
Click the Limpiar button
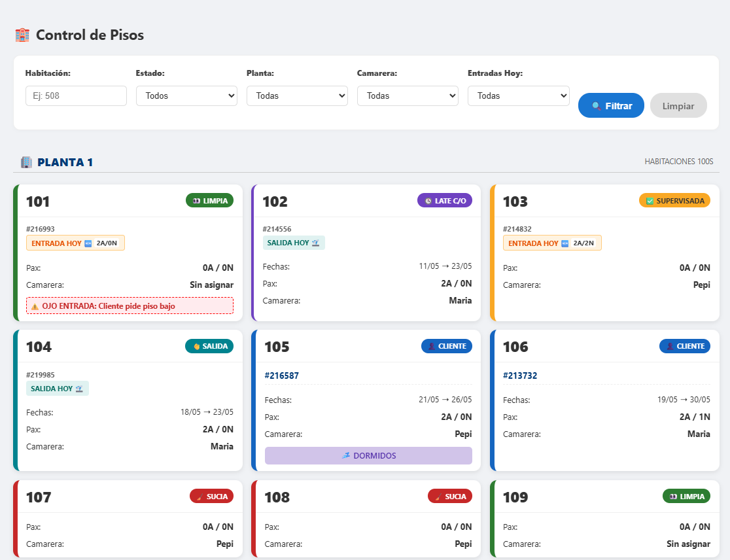[x=678, y=106]
